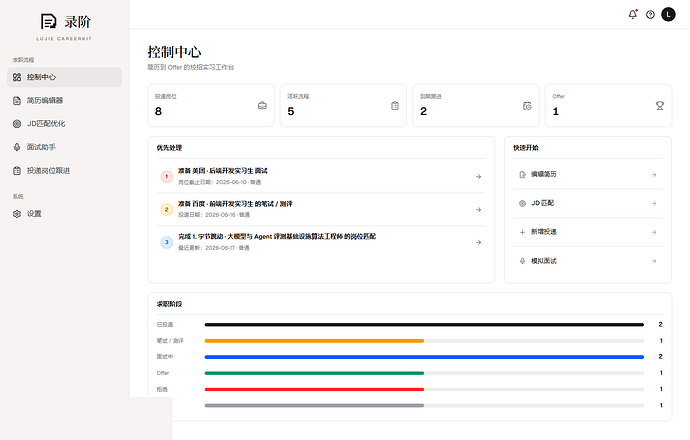Click the 岗位截止日期 2026-06-10 line
This screenshot has width=690, height=440.
pos(220,182)
